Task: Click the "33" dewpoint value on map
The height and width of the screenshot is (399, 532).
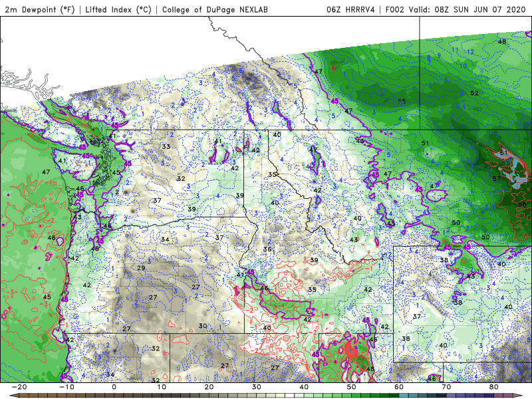Action: 166,146
